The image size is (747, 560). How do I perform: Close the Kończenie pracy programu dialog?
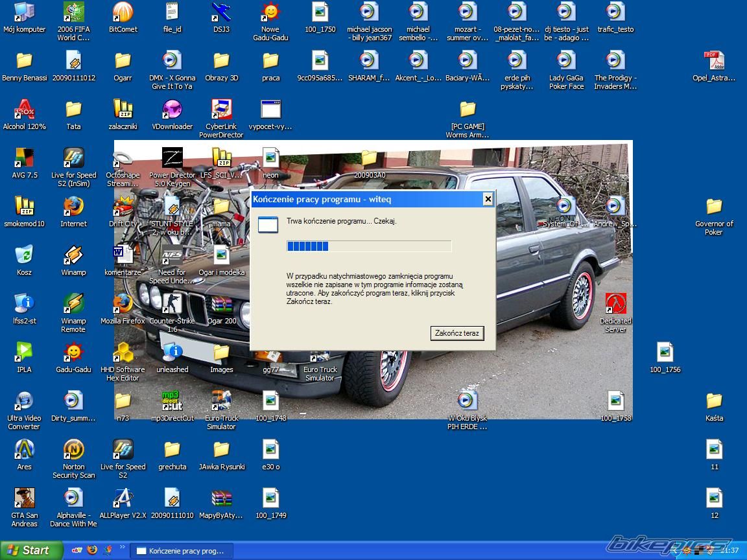click(x=488, y=199)
